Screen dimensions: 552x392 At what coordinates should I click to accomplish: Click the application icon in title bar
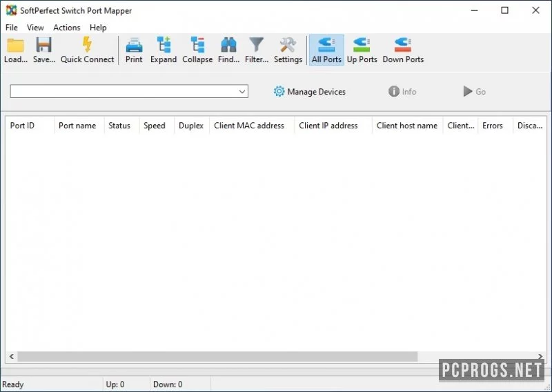[11, 10]
